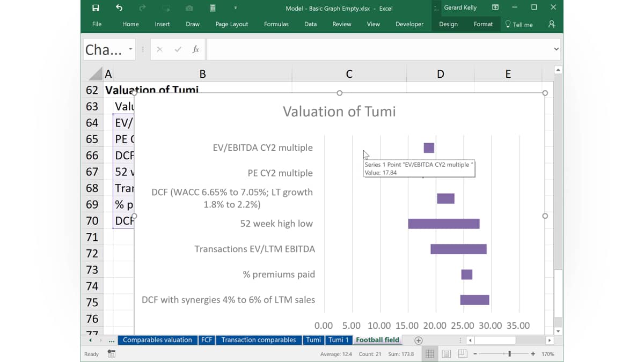Click the Cancel X in formula bar
The image size is (644, 362).
159,49
